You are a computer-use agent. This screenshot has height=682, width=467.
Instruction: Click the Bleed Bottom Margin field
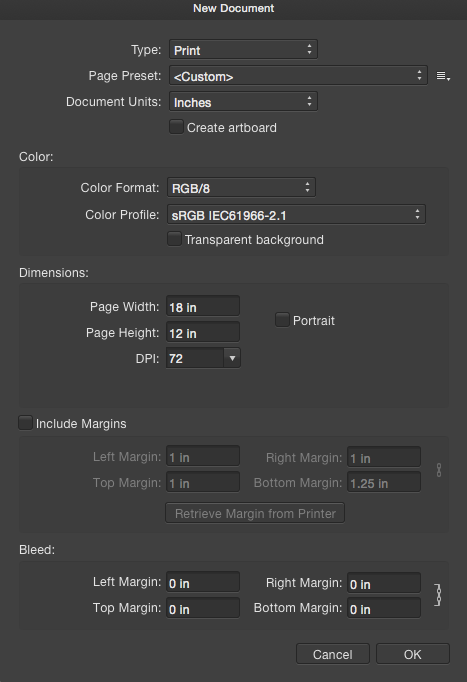[x=384, y=608]
